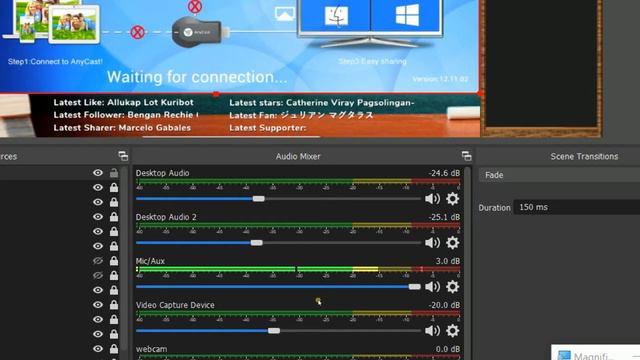Lock the source with the open padlock
Viewport: 640px width, 360px height.
pyautogui.click(x=114, y=173)
